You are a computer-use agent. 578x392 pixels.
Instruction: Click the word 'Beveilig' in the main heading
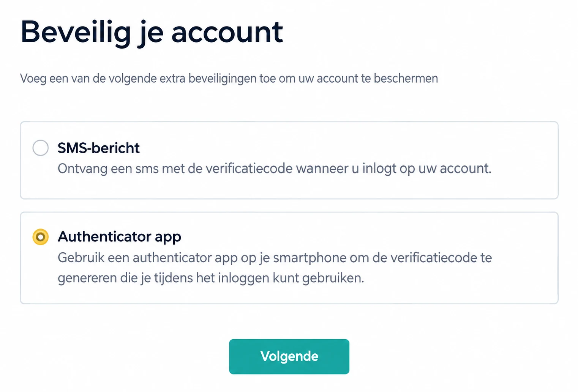click(x=76, y=33)
